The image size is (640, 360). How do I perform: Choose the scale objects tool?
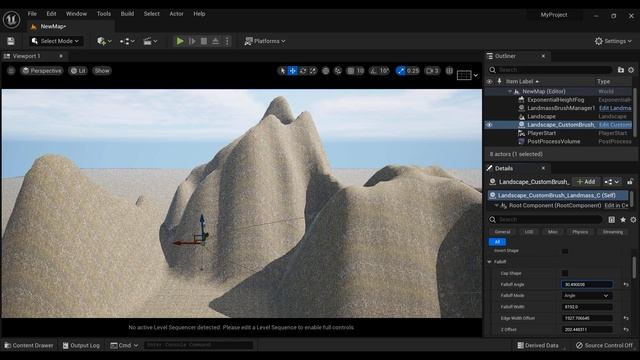click(313, 71)
